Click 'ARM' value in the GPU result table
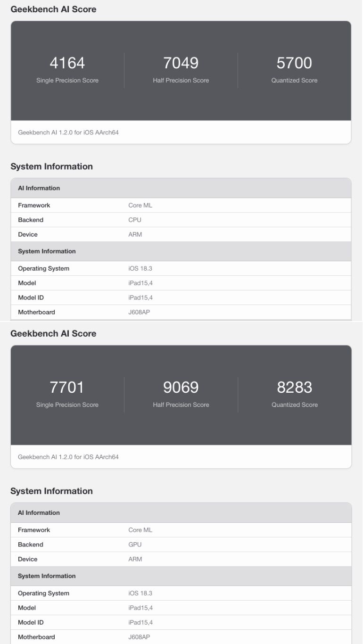Image resolution: width=363 pixels, height=644 pixels. pyautogui.click(x=135, y=559)
